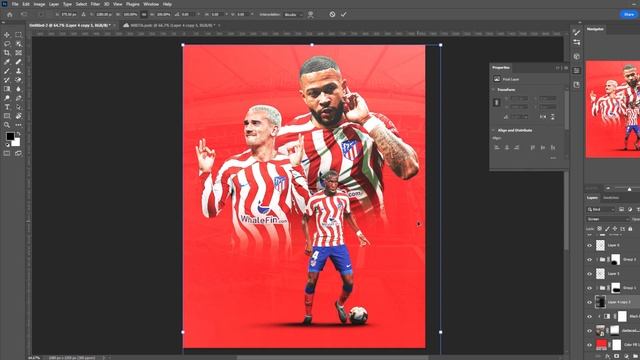This screenshot has height=360, width=640.
Task: Select the Frame tool
Action: (x=18, y=53)
